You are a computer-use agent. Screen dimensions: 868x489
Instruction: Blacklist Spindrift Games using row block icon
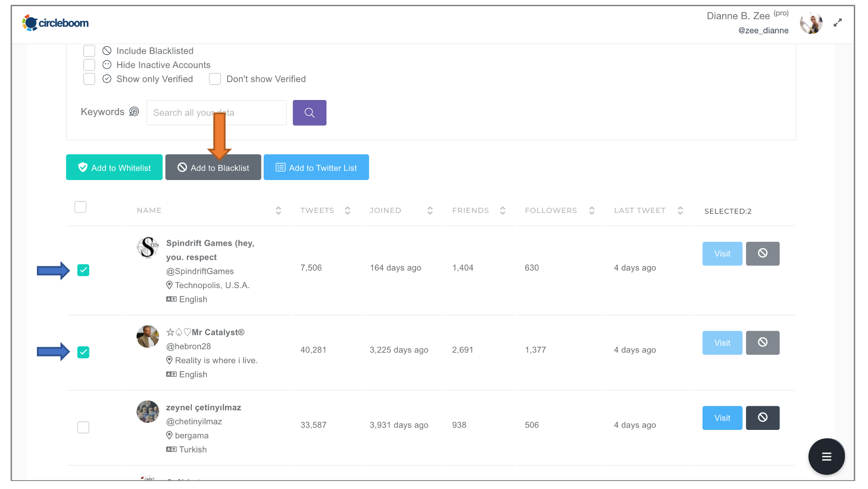763,253
